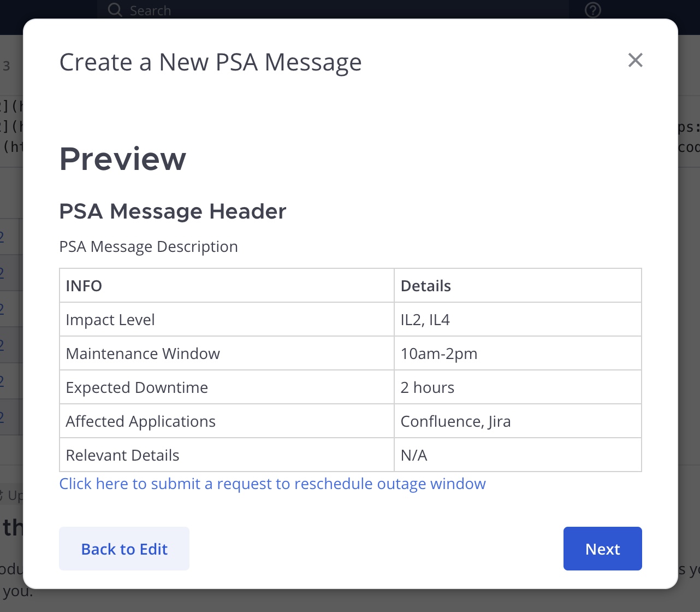Click the IL2, IL4 value cell
700x612 pixels.
pyautogui.click(x=425, y=320)
